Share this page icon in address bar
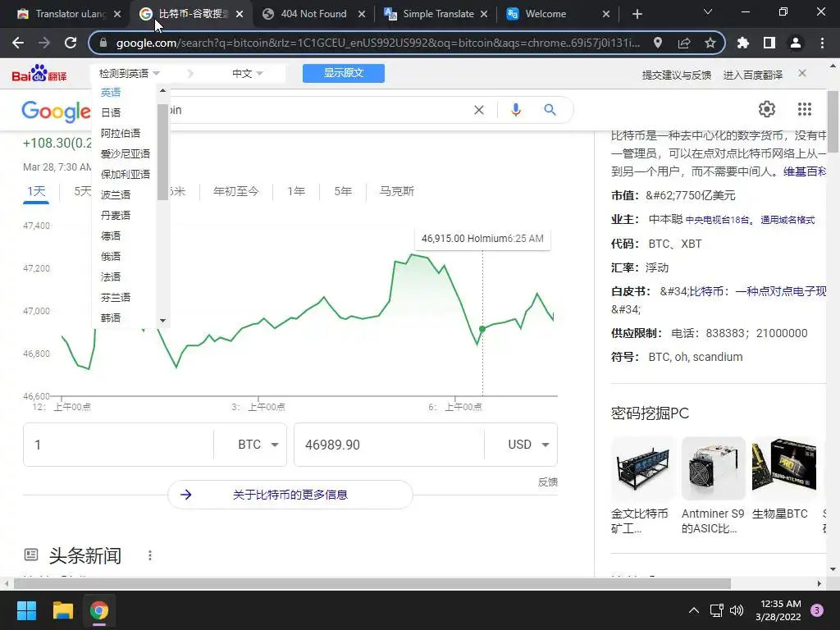840x630 pixels. pos(684,43)
